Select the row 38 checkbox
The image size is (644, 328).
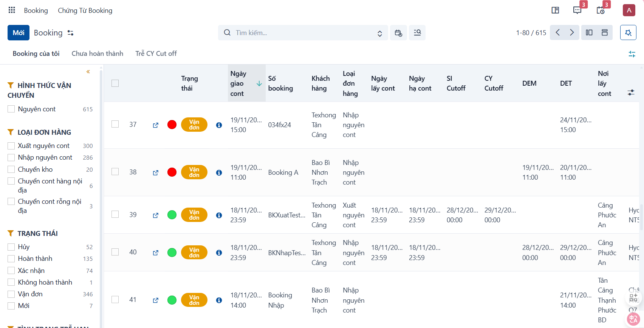coord(115,172)
